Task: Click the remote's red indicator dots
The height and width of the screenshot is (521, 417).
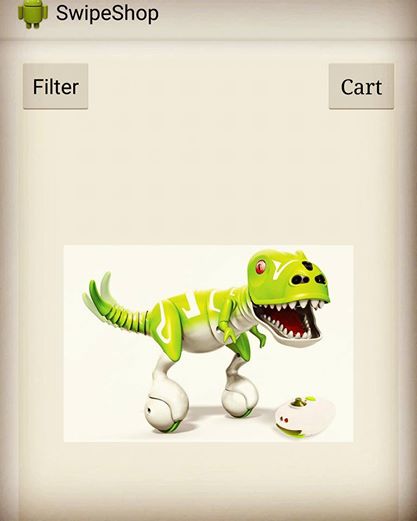Action: tap(284, 420)
